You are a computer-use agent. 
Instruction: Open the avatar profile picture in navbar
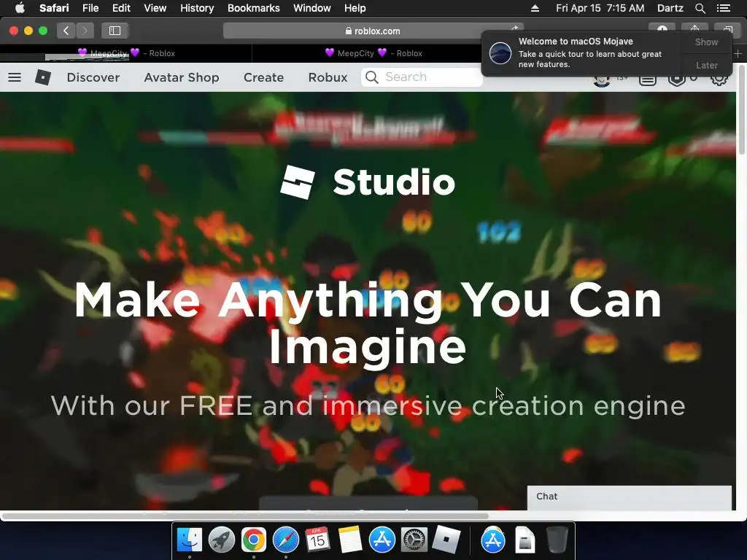click(x=602, y=81)
